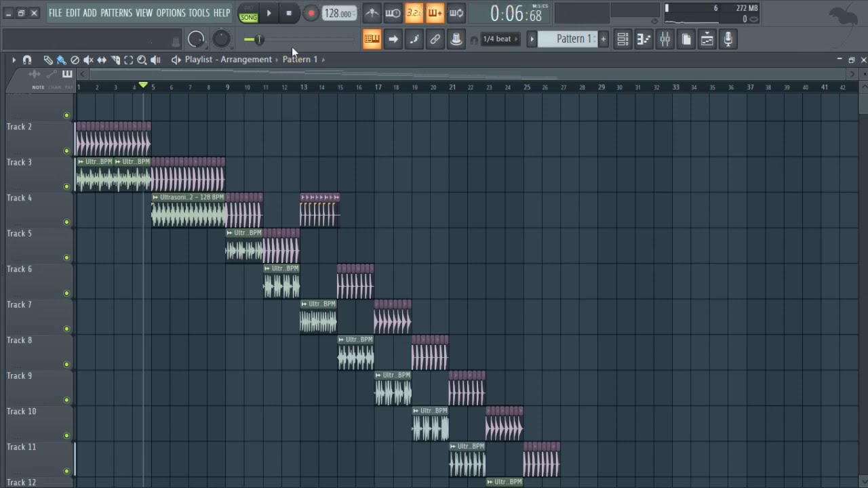Stop playback with the stop button
The width and height of the screenshot is (868, 488).
point(289,13)
